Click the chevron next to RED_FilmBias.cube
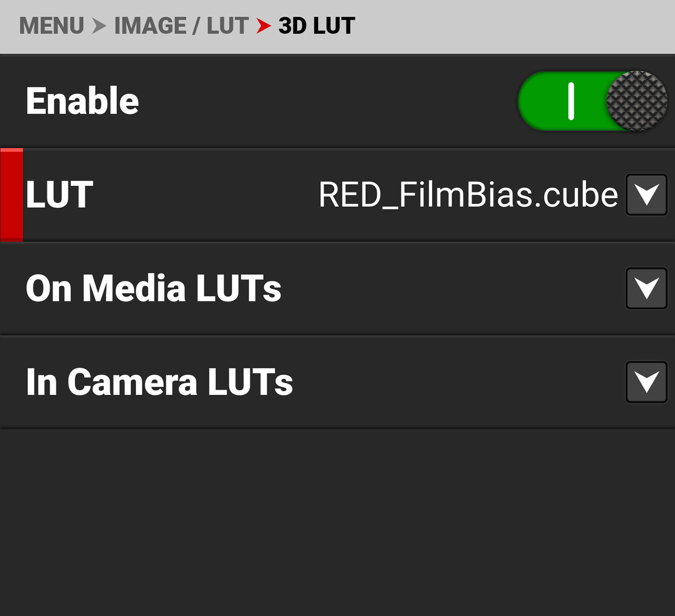675x616 pixels. coord(646,194)
